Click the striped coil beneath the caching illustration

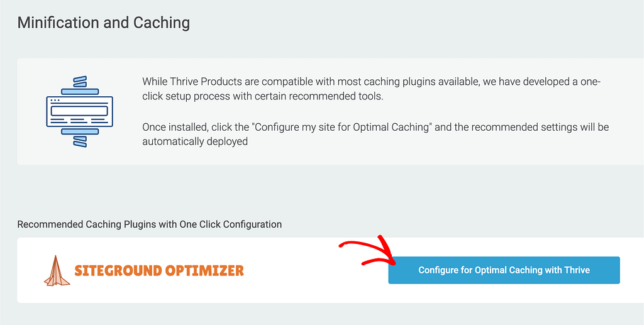[80, 141]
